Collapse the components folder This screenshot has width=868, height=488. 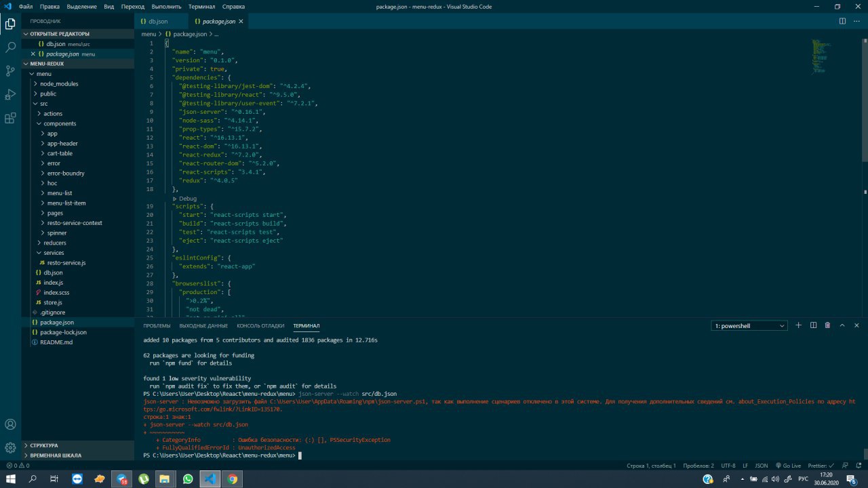(x=78, y=123)
